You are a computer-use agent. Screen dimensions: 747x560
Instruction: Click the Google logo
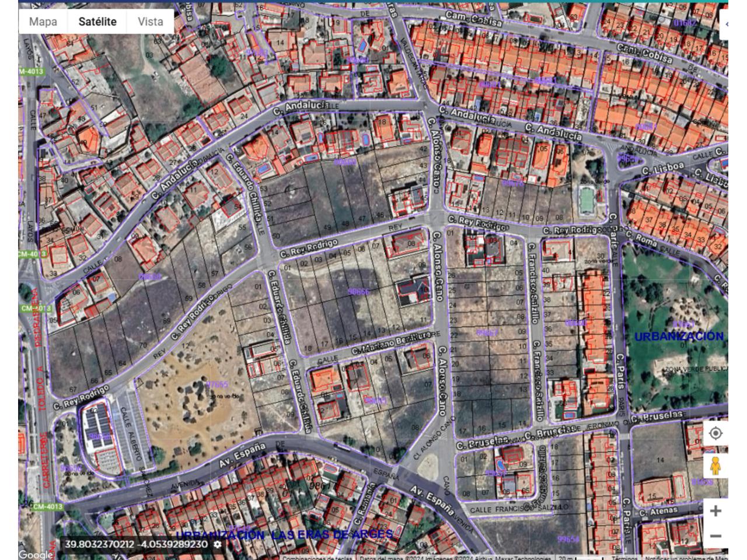pyautogui.click(x=35, y=554)
